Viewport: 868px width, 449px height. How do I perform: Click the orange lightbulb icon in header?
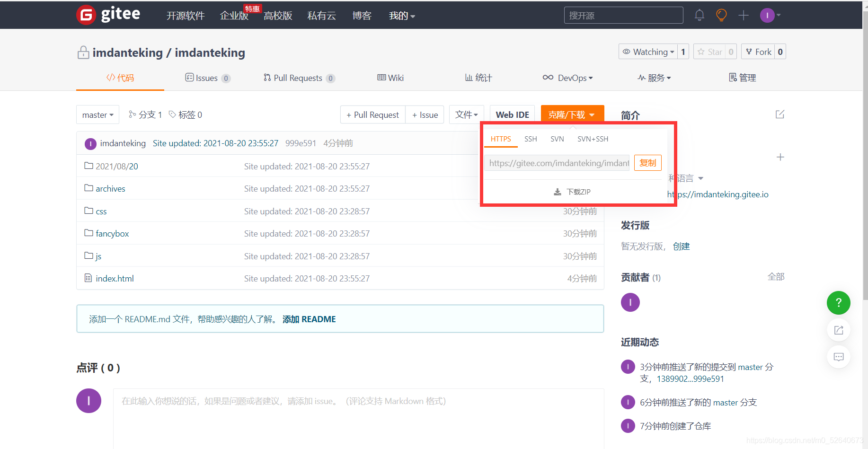point(721,15)
